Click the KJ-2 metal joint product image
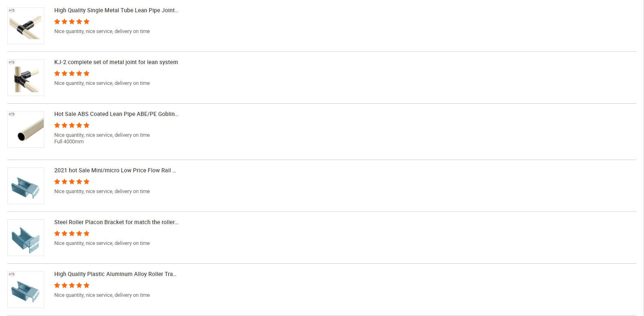The height and width of the screenshot is (316, 644). click(26, 78)
